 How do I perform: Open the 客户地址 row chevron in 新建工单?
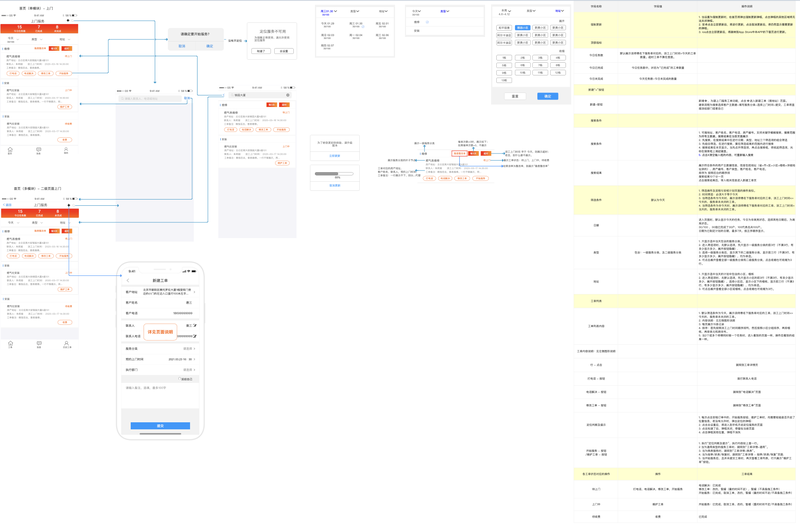(194, 292)
